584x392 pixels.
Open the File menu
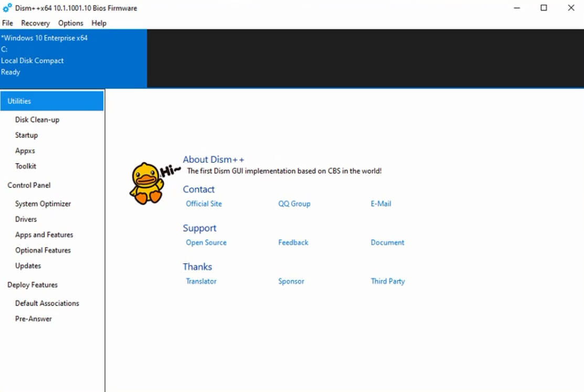7,23
